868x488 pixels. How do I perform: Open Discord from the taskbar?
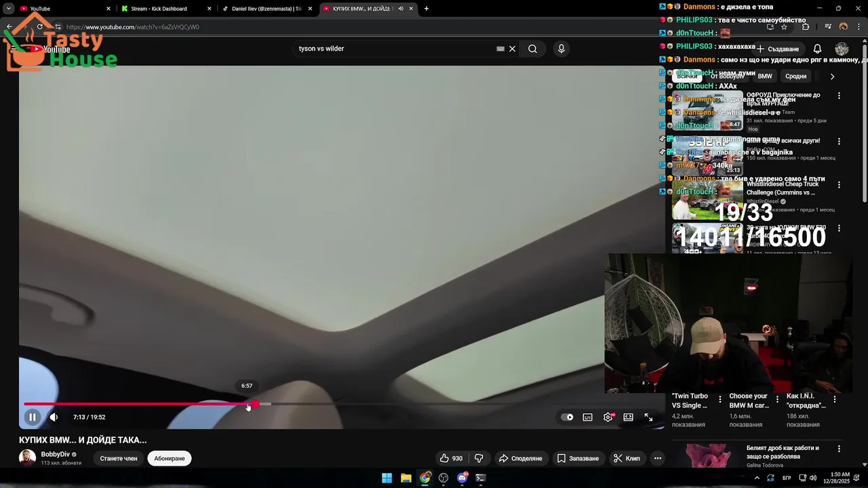click(462, 478)
